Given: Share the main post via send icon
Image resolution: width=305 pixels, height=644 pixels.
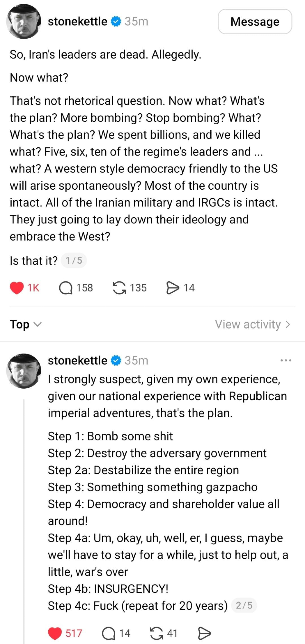Looking at the screenshot, I should coord(173,288).
